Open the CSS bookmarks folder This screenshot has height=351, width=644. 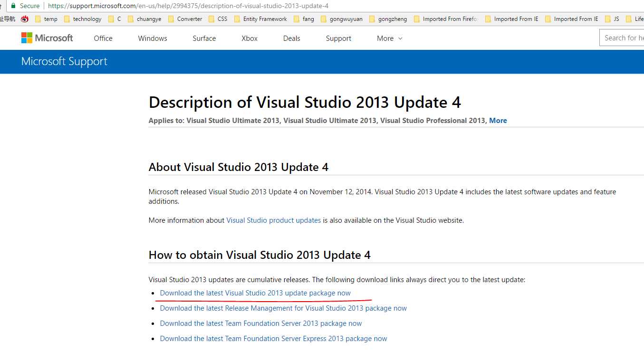[x=218, y=19]
